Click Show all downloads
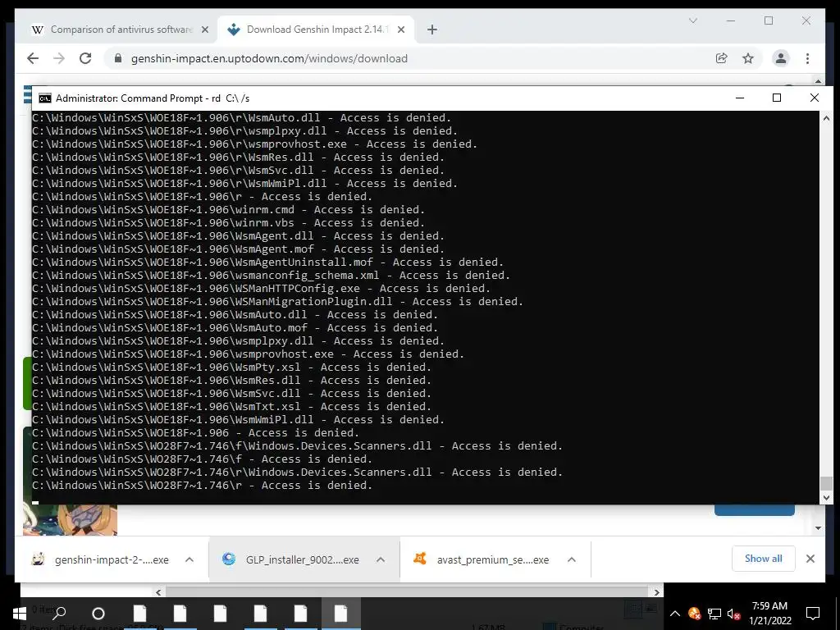This screenshot has width=840, height=630. tap(764, 559)
